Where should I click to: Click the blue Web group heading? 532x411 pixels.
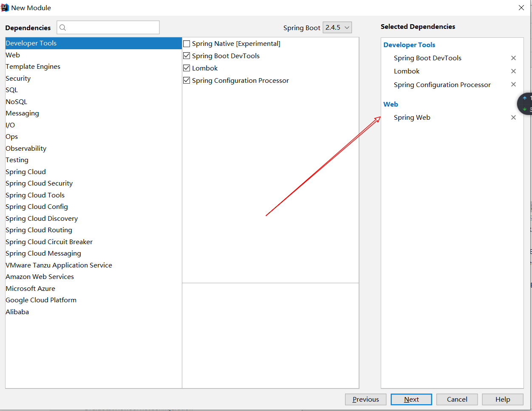click(391, 104)
